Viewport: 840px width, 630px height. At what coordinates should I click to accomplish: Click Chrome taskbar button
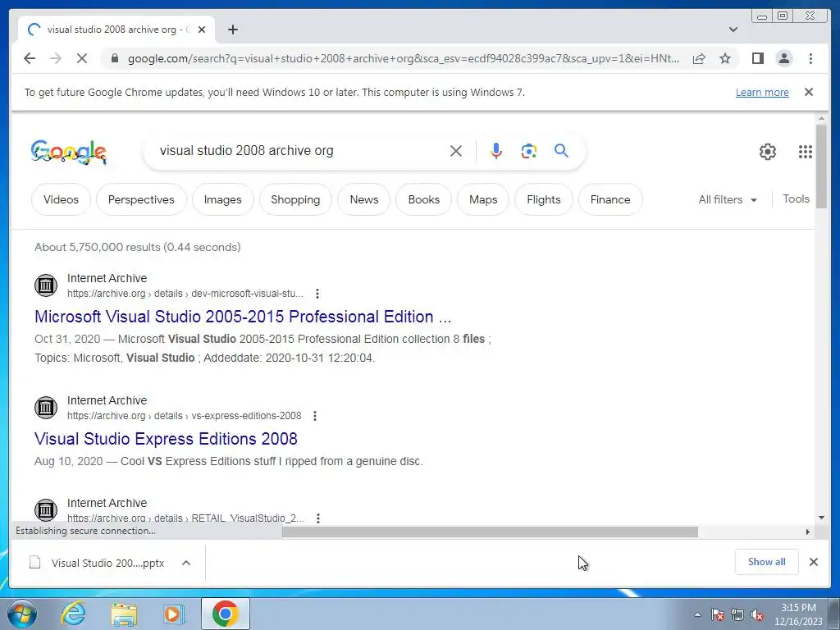(x=226, y=614)
